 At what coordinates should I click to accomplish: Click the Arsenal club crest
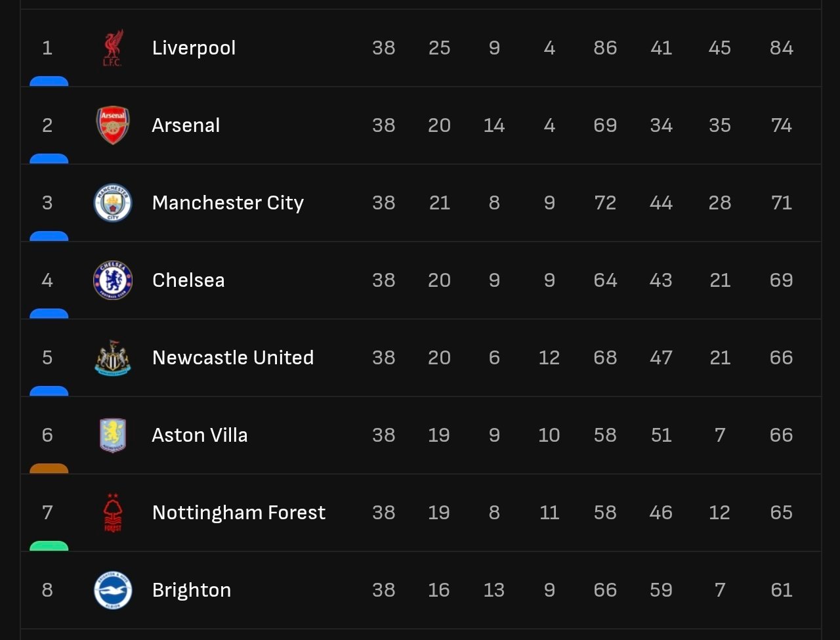tap(113, 125)
